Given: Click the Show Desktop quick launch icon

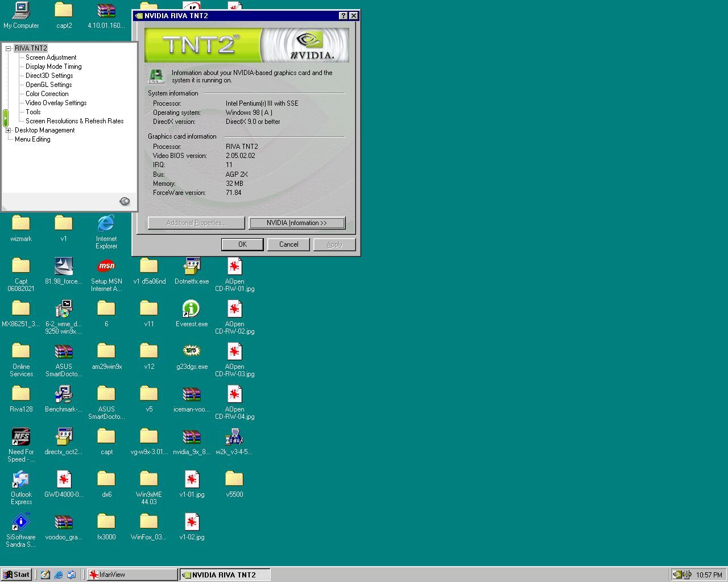Looking at the screenshot, I should (45, 575).
